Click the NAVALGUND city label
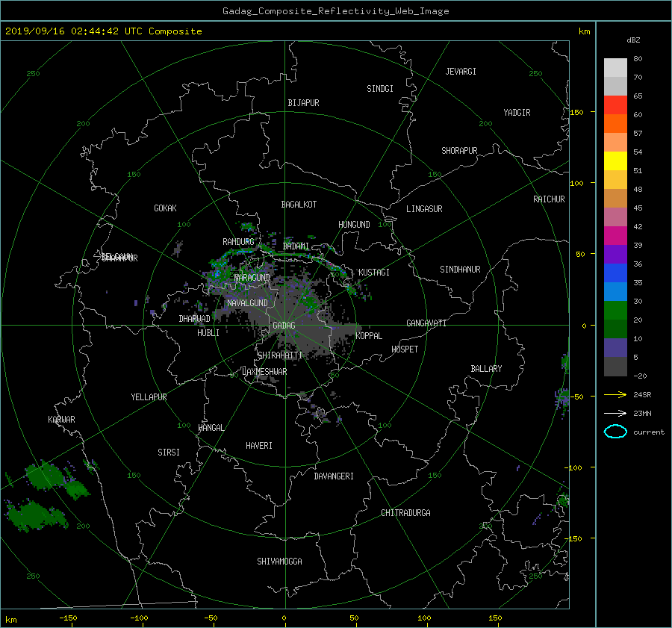The image size is (672, 628). pos(247,303)
